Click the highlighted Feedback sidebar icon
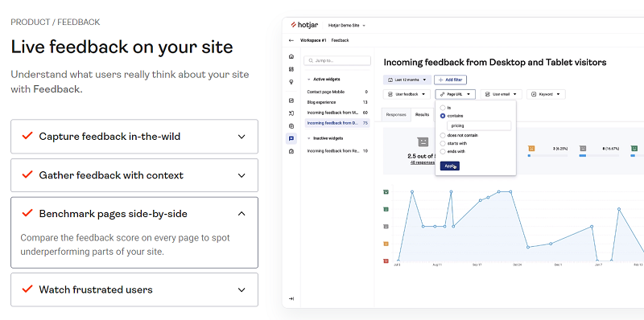The image size is (644, 320). click(291, 138)
